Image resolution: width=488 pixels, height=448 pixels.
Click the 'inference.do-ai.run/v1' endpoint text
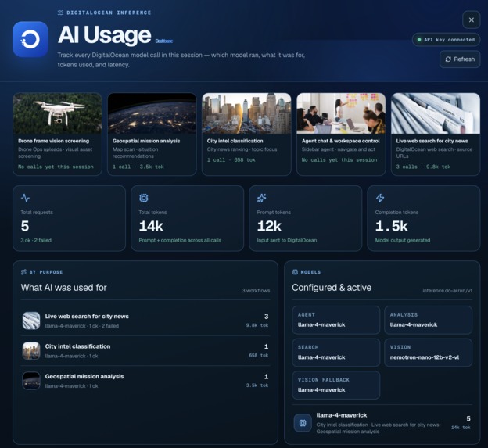[x=447, y=291]
